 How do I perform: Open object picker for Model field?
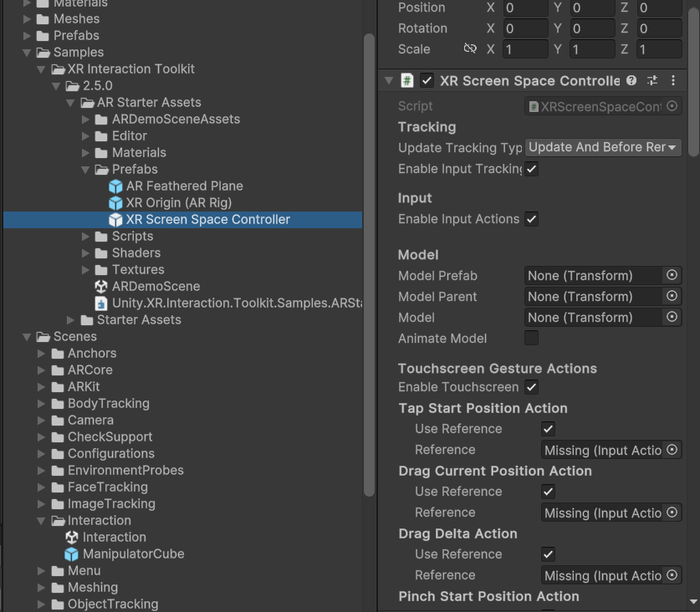(672, 317)
